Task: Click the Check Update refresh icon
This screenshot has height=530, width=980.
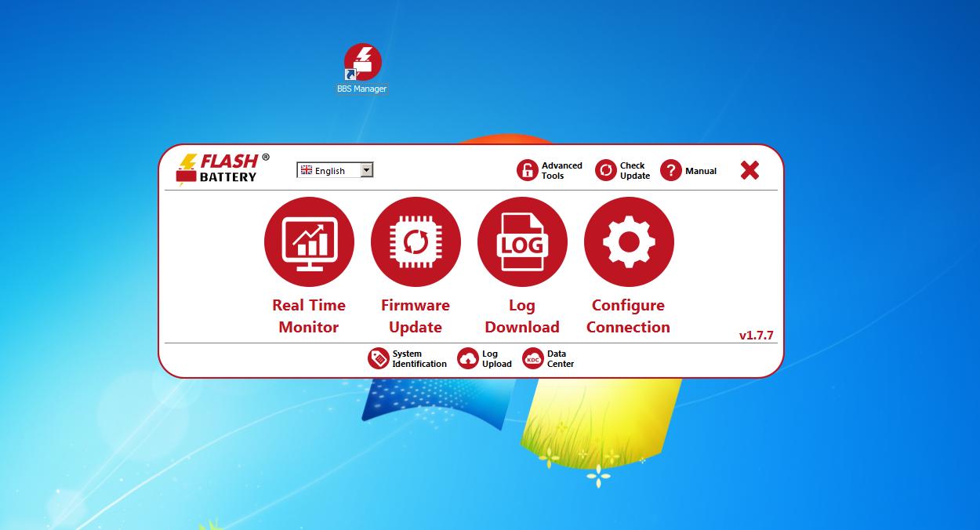Action: coord(606,170)
